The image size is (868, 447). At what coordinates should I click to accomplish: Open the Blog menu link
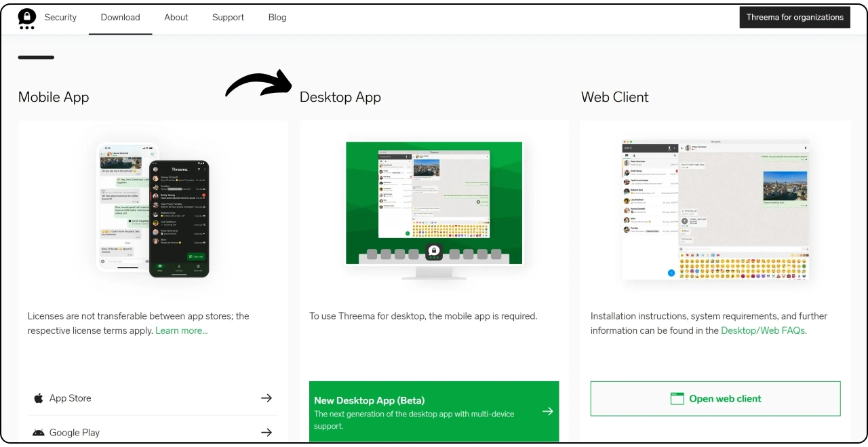point(277,18)
